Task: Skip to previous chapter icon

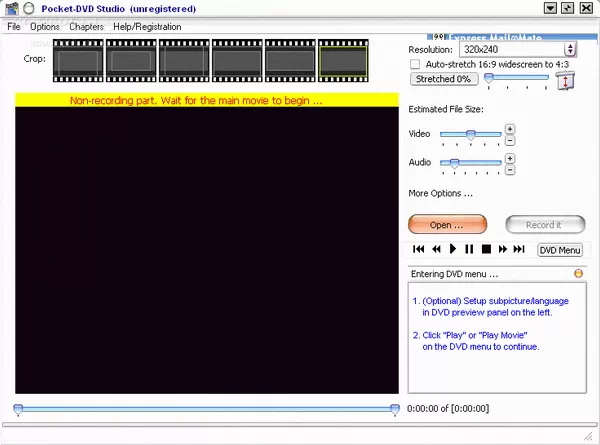Action: (419, 249)
